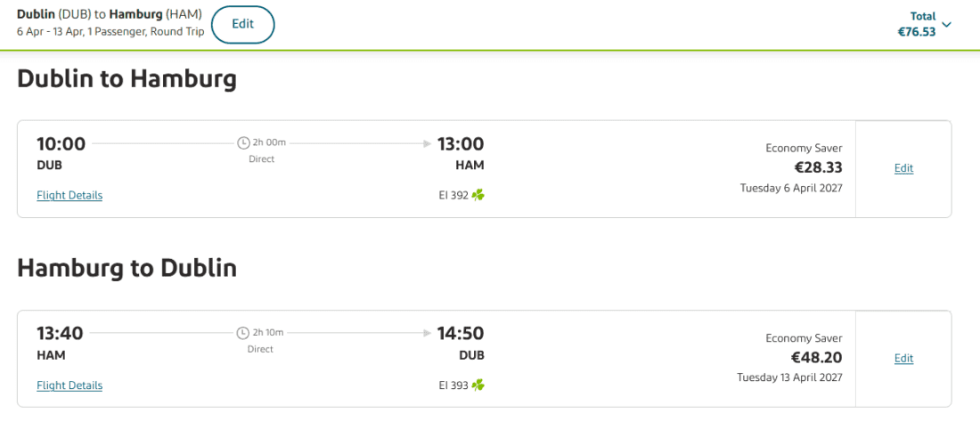Click the Tuesday 6 April 2027 date

[x=791, y=188]
